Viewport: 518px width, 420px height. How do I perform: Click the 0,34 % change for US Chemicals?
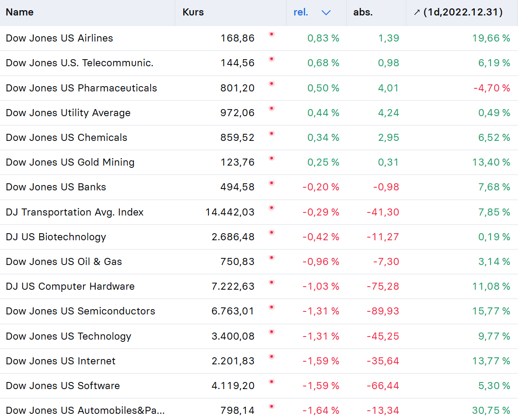coord(323,137)
